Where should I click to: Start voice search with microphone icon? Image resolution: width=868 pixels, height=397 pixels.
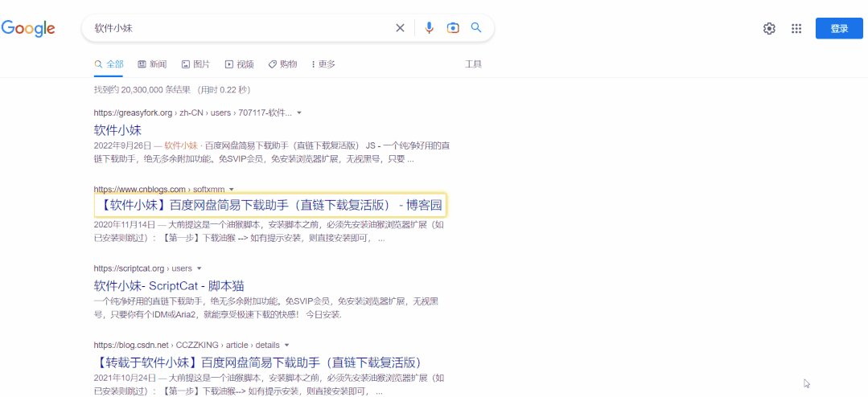click(429, 27)
